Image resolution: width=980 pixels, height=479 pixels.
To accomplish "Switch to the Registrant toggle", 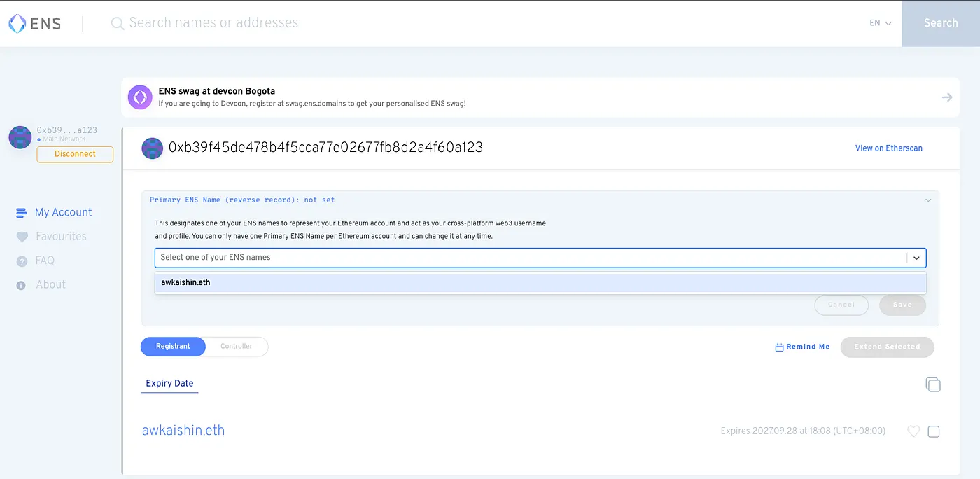I will coord(173,347).
